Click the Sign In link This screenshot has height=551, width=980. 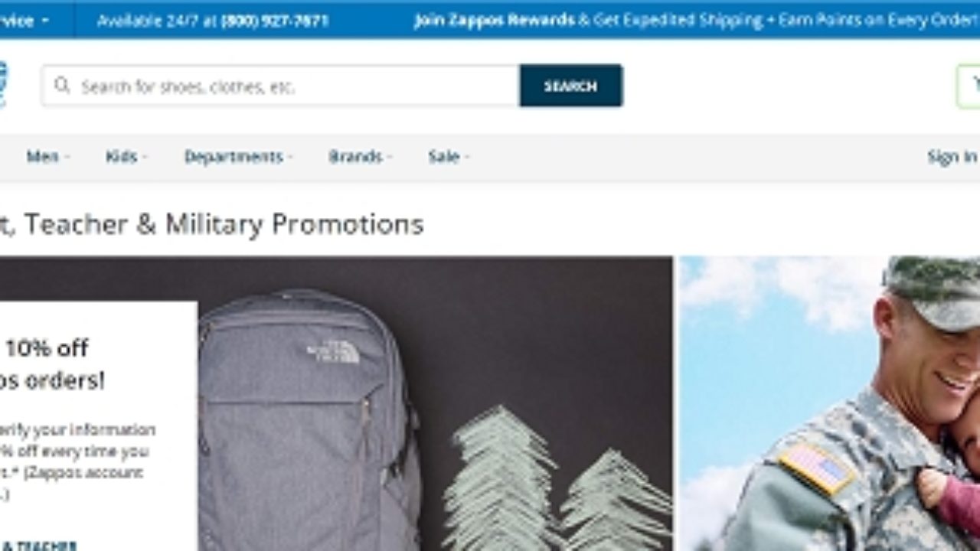click(x=952, y=157)
